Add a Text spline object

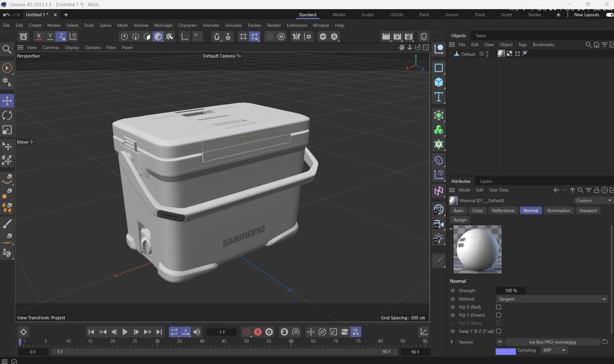pos(438,97)
